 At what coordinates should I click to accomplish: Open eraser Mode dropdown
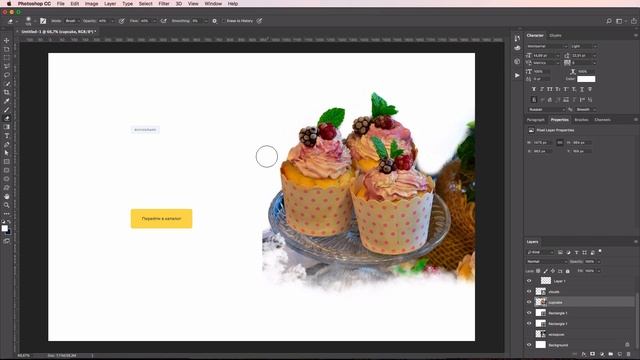pyautogui.click(x=72, y=21)
